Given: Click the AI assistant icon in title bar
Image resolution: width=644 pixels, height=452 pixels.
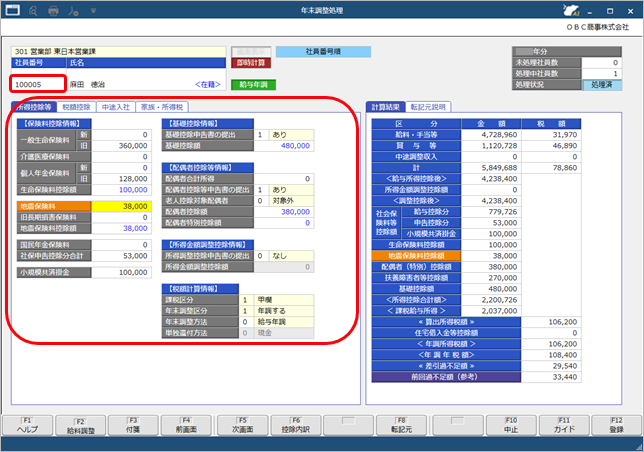Looking at the screenshot, I should (571, 11).
